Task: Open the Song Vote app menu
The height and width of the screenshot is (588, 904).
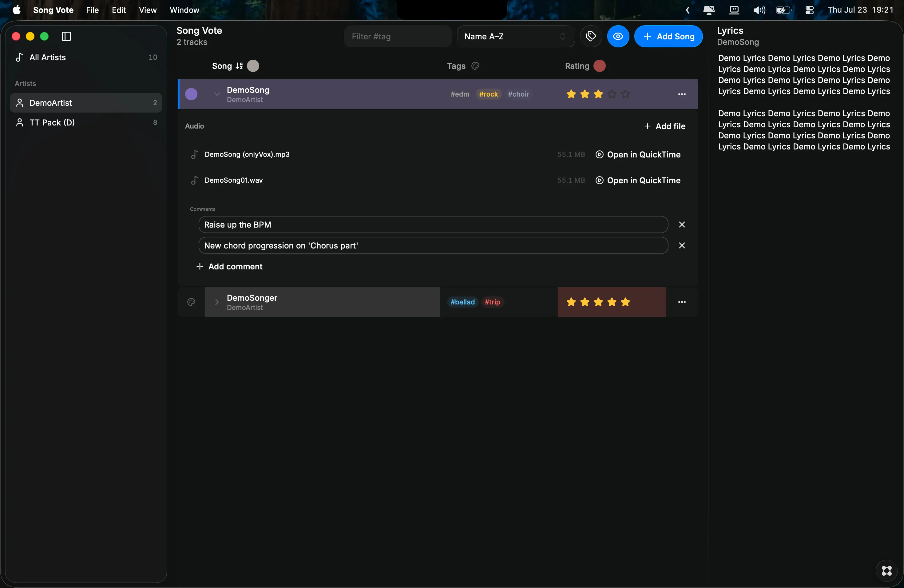Action: pos(53,10)
